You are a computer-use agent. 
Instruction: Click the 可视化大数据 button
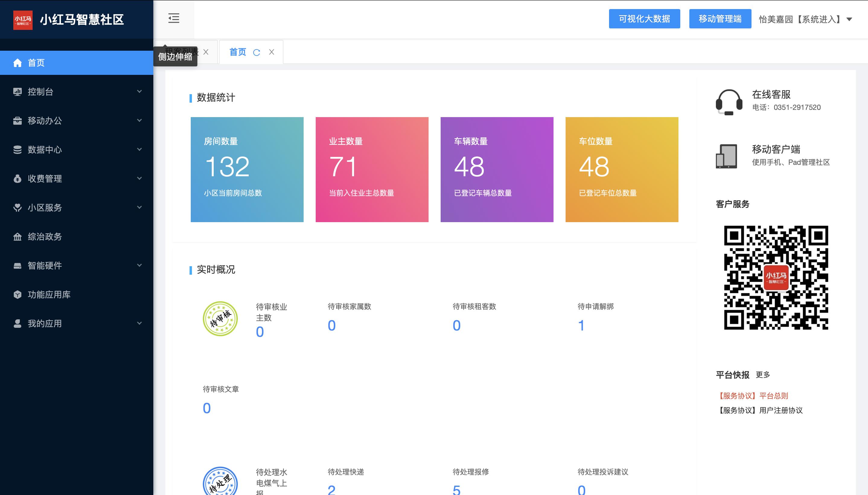(644, 19)
